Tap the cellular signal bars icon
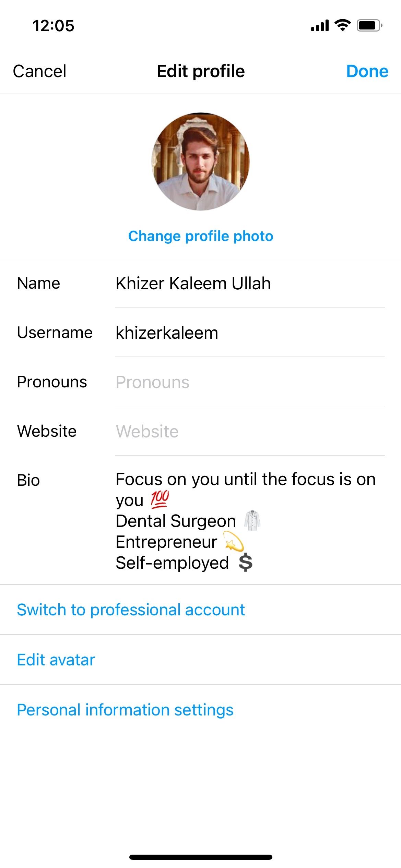Image resolution: width=401 pixels, height=868 pixels. [x=320, y=26]
